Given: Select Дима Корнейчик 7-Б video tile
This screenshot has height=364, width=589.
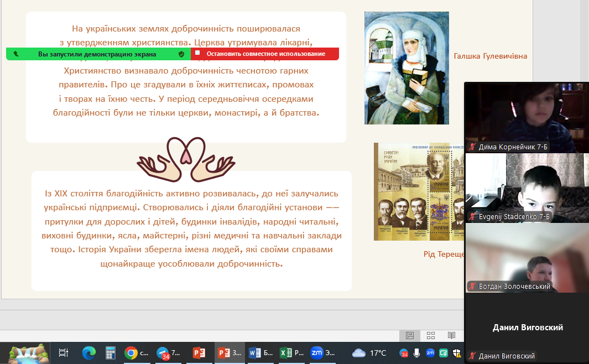Looking at the screenshot, I should [x=527, y=118].
